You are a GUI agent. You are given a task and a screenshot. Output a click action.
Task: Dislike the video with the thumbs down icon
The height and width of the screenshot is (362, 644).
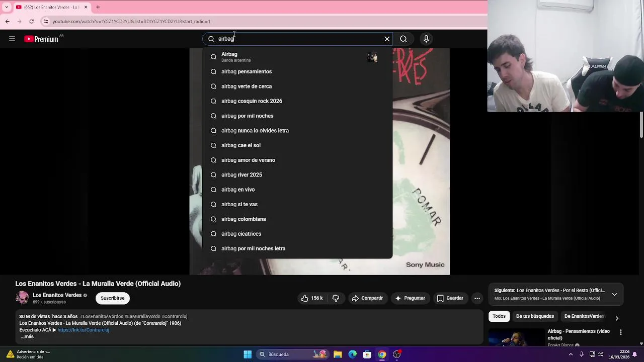click(336, 298)
